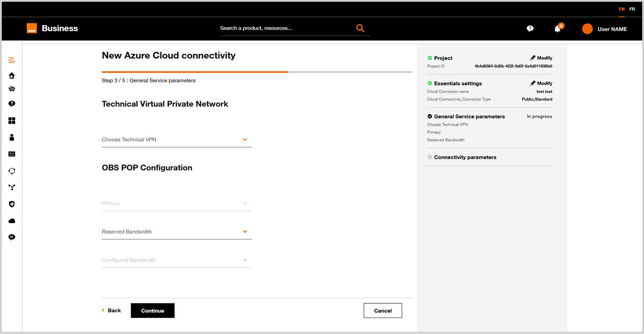Click the 'Cloud Connector name' label

point(448,92)
